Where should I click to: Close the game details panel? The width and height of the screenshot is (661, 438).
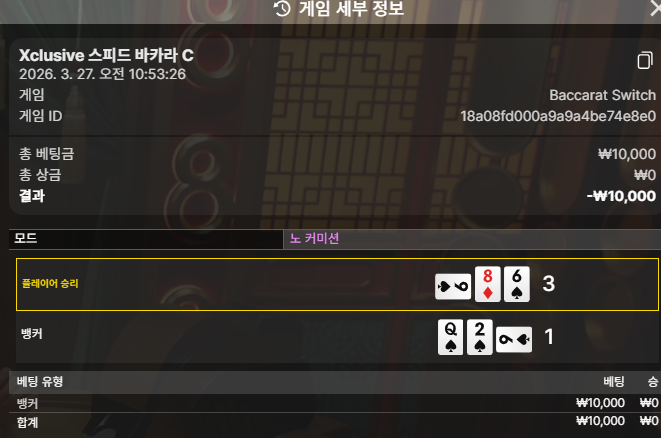click(x=656, y=8)
